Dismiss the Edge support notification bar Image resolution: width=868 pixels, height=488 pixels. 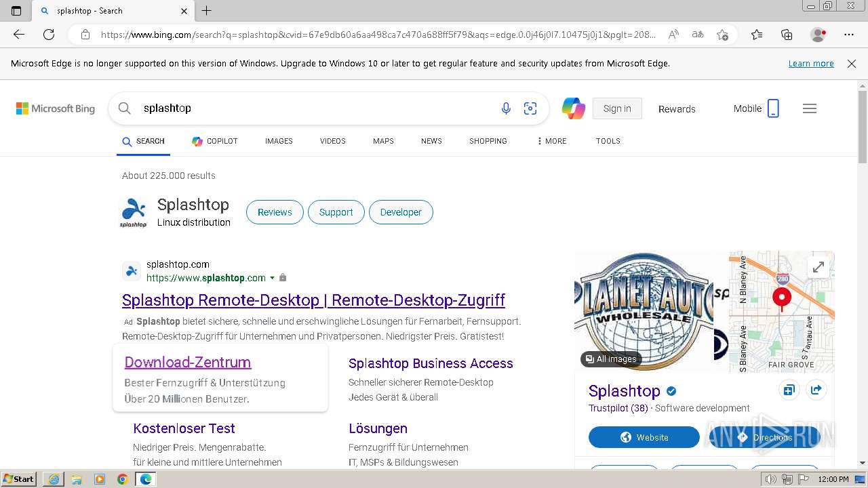click(852, 64)
